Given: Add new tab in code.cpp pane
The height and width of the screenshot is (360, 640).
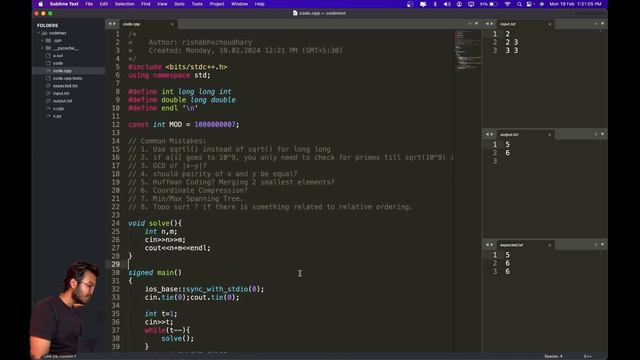Looking at the screenshot, I should click(x=469, y=24).
